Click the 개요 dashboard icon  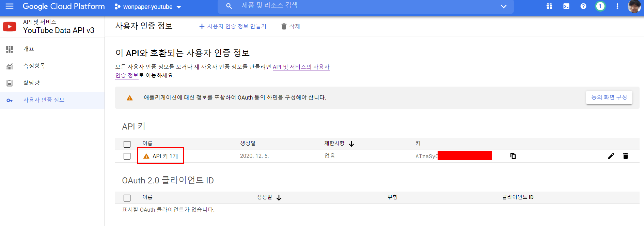click(10, 49)
